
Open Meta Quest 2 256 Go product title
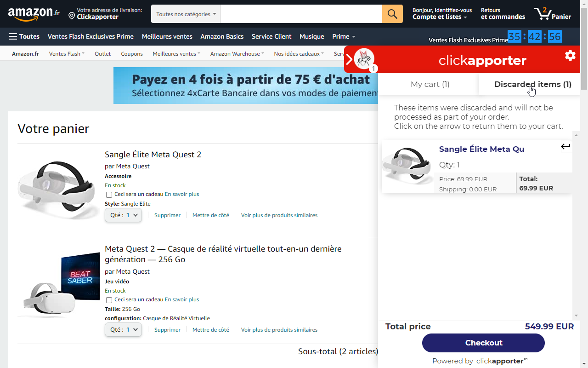pos(223,254)
